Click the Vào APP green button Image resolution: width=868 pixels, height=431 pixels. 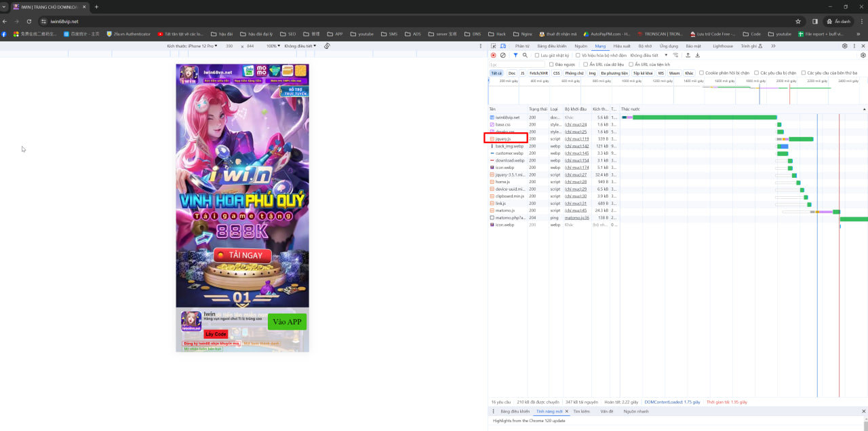pyautogui.click(x=287, y=322)
